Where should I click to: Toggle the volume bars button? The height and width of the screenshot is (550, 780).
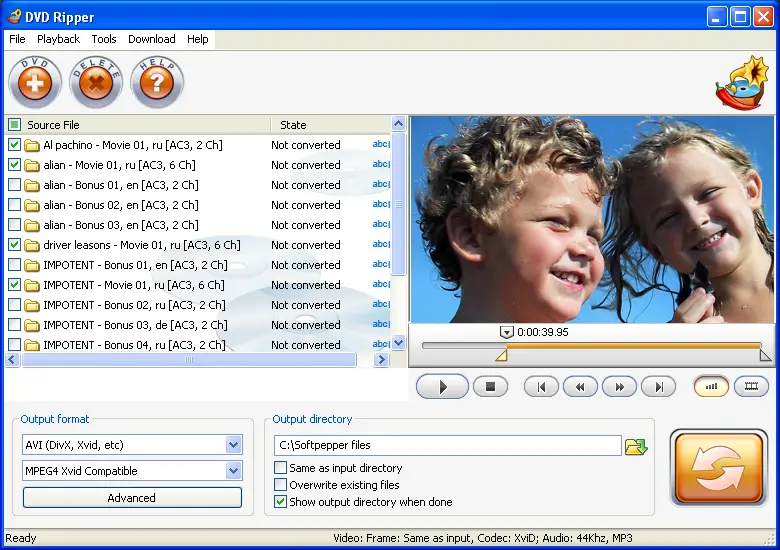coord(711,386)
